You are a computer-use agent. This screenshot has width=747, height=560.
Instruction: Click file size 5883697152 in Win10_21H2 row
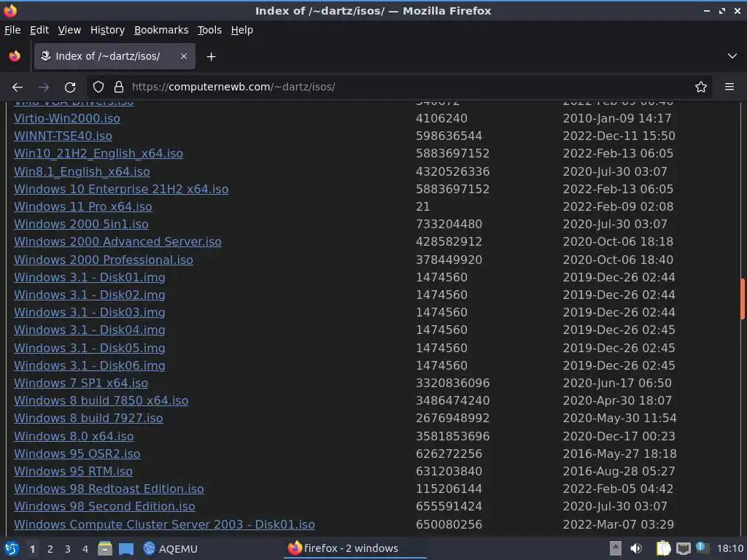(x=452, y=154)
